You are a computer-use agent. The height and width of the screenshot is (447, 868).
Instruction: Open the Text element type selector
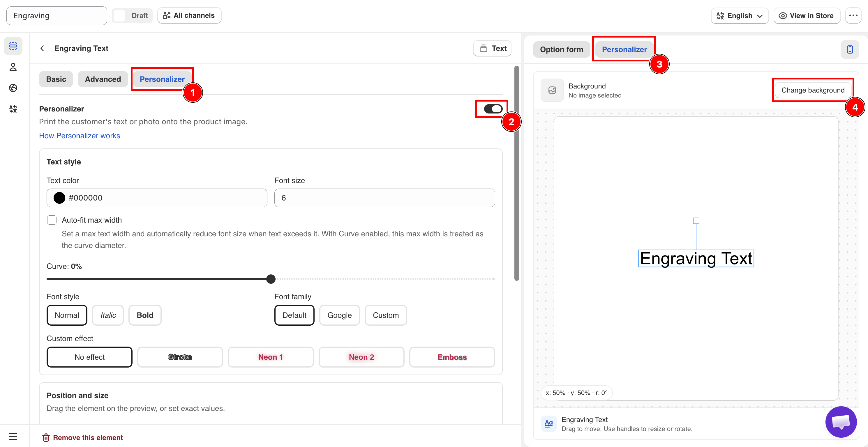coord(492,49)
